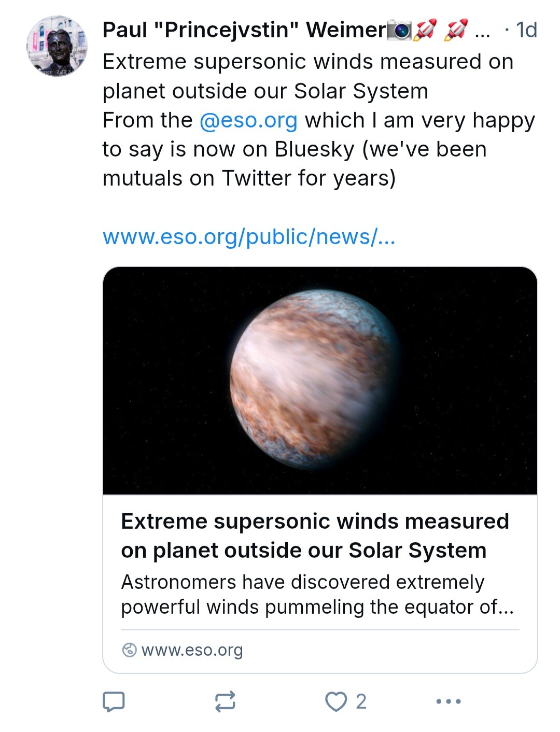Follow the www.eso.org/public/news/ link

tap(249, 237)
